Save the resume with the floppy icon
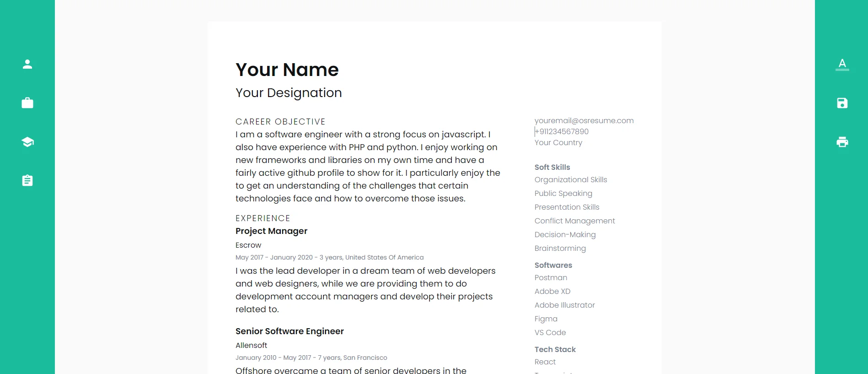The image size is (868, 374). click(842, 103)
